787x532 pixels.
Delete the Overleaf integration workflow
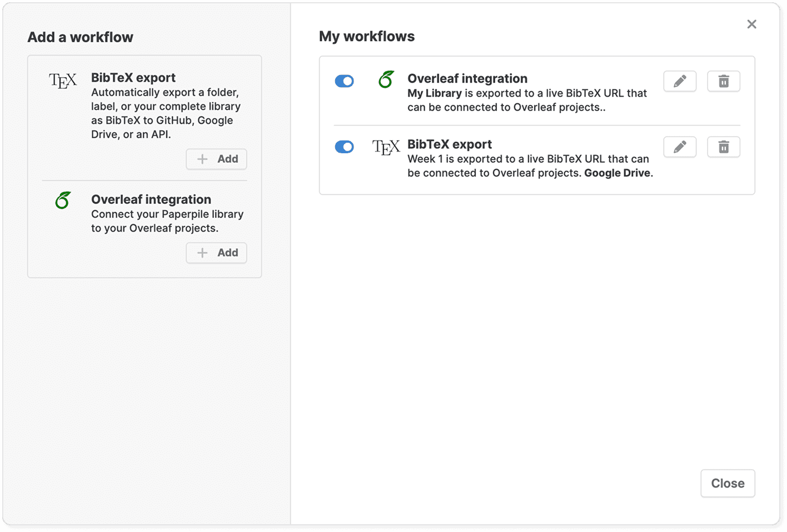click(723, 82)
